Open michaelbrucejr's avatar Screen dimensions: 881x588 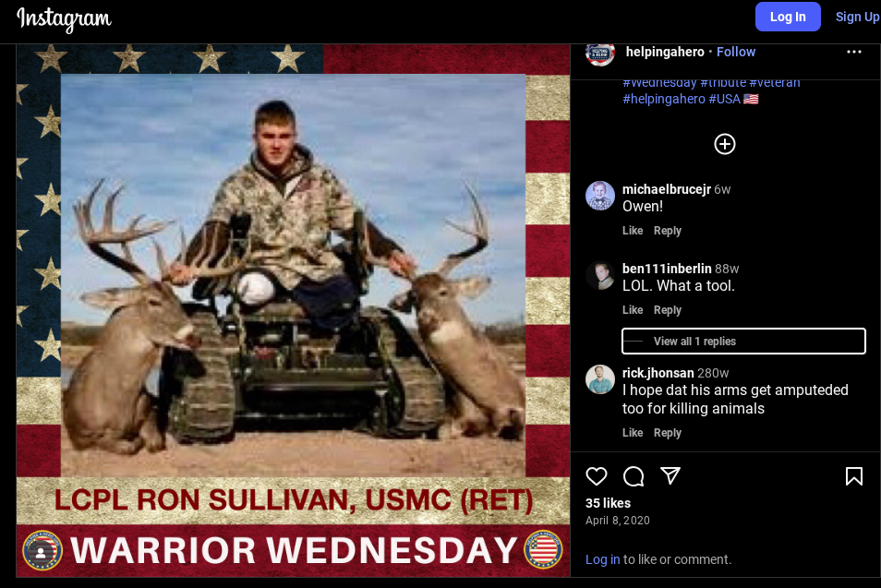(x=600, y=196)
